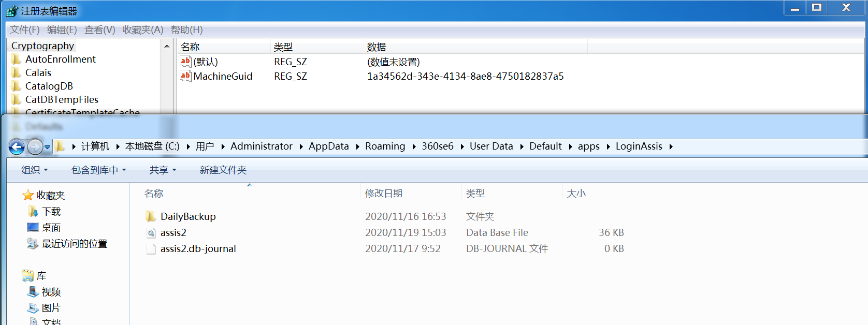Click the 36 KB size cell
868x325 pixels.
(x=611, y=233)
